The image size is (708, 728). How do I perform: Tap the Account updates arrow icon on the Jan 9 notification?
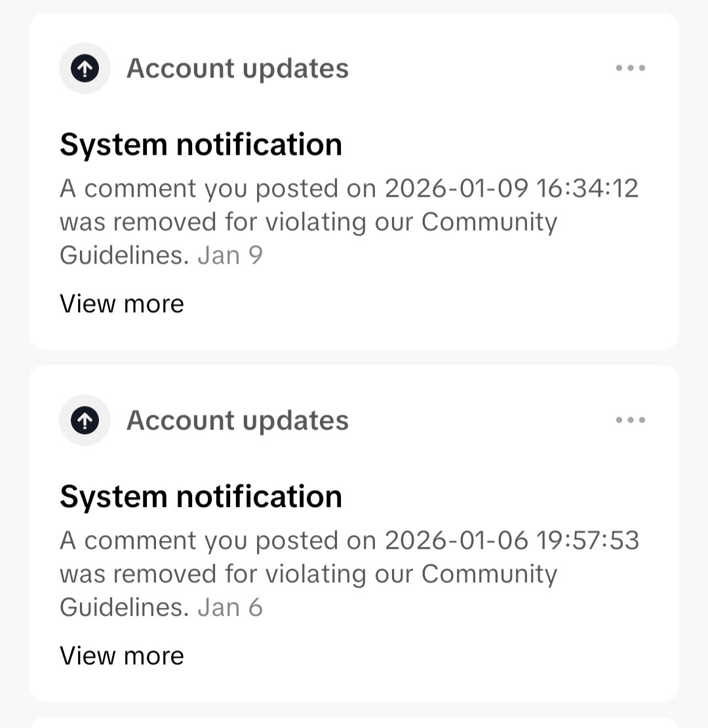click(x=85, y=68)
